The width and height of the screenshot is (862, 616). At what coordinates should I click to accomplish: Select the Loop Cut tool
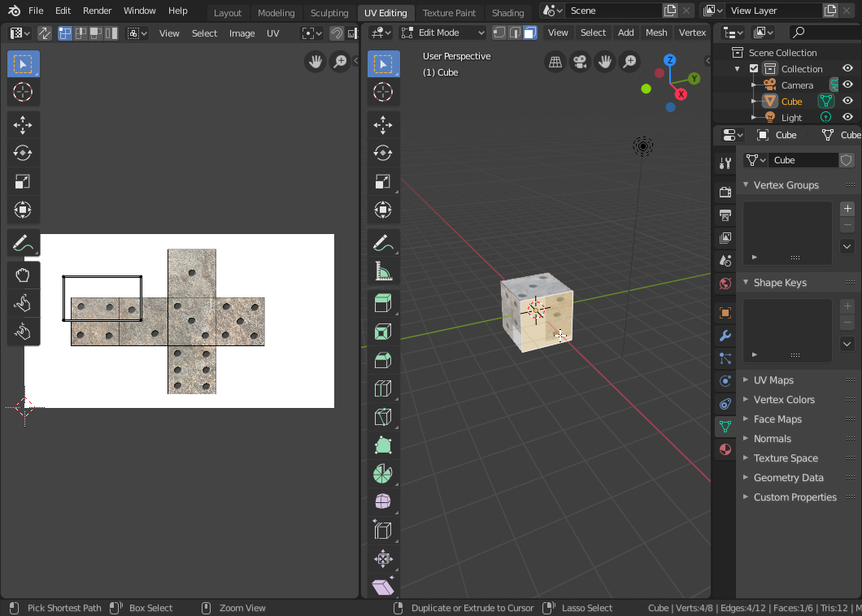click(x=383, y=388)
